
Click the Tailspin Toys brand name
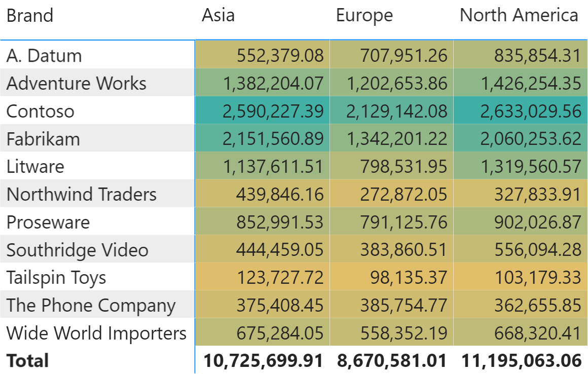pos(56,278)
